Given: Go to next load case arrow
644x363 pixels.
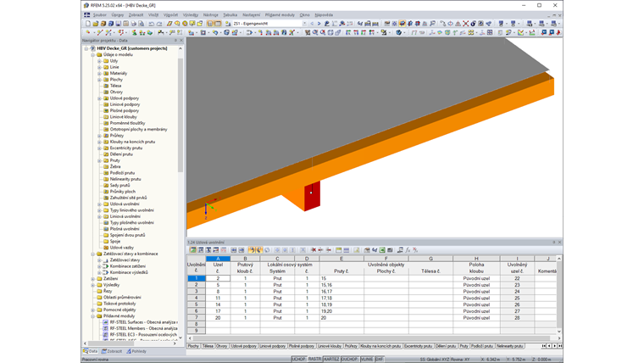Looking at the screenshot, I should [319, 24].
